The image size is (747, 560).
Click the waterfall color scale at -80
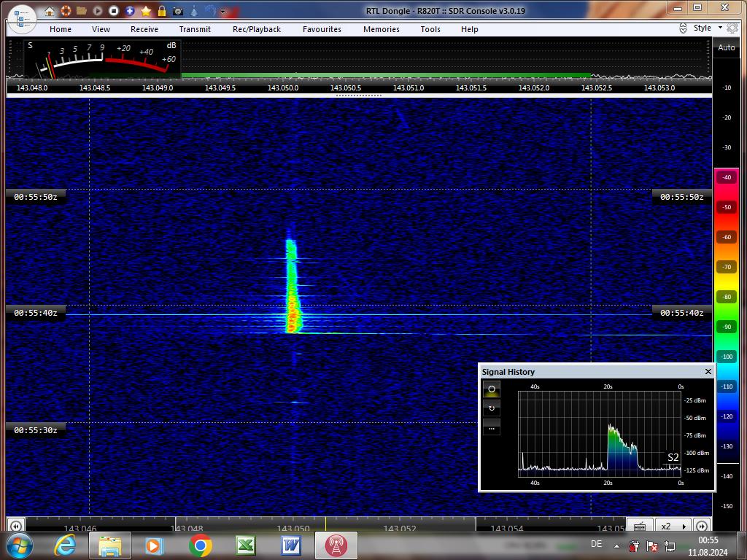click(x=727, y=297)
